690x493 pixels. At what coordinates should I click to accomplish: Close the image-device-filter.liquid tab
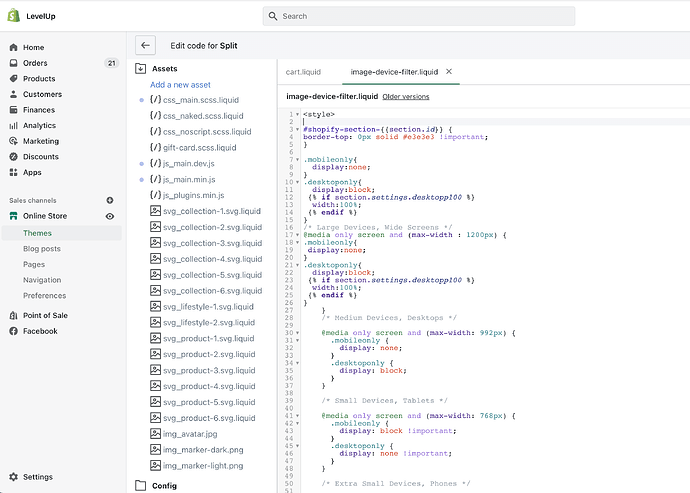448,72
